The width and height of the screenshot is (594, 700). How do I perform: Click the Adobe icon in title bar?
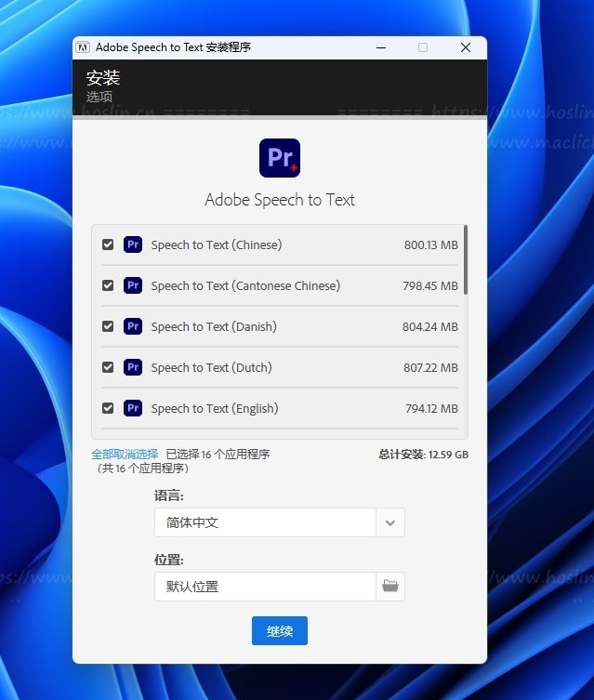(83, 47)
